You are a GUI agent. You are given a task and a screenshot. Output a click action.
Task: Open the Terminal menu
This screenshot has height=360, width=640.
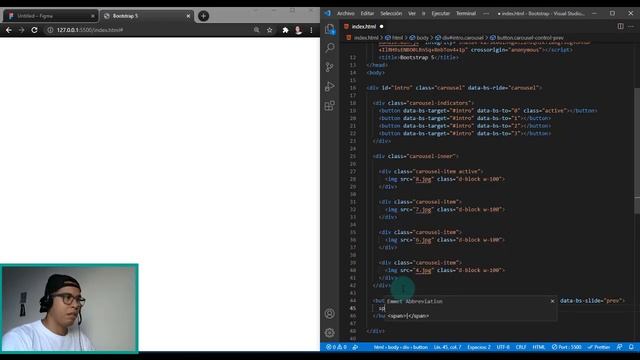tap(466, 13)
